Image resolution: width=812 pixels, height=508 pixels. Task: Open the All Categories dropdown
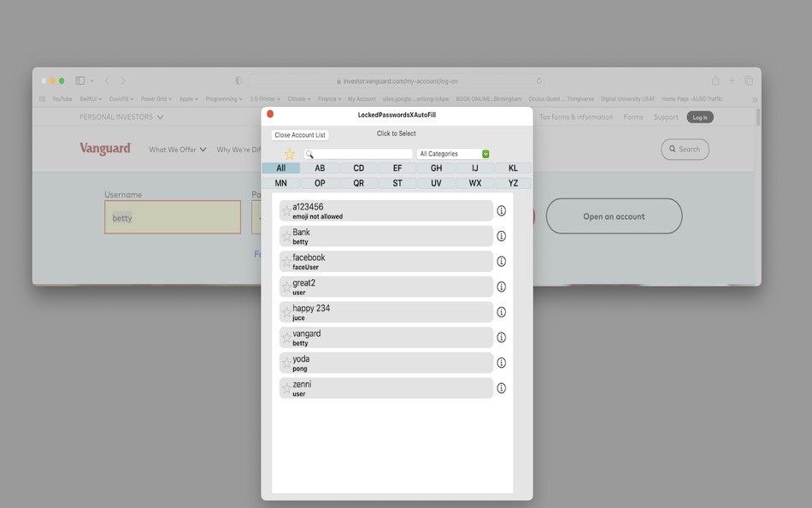(x=454, y=154)
